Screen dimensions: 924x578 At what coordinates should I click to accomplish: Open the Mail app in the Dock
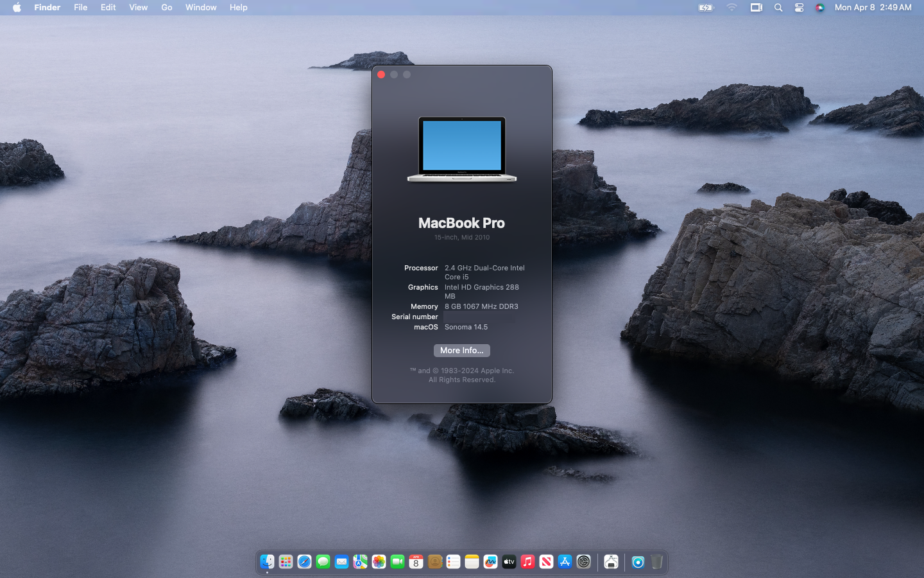click(342, 562)
